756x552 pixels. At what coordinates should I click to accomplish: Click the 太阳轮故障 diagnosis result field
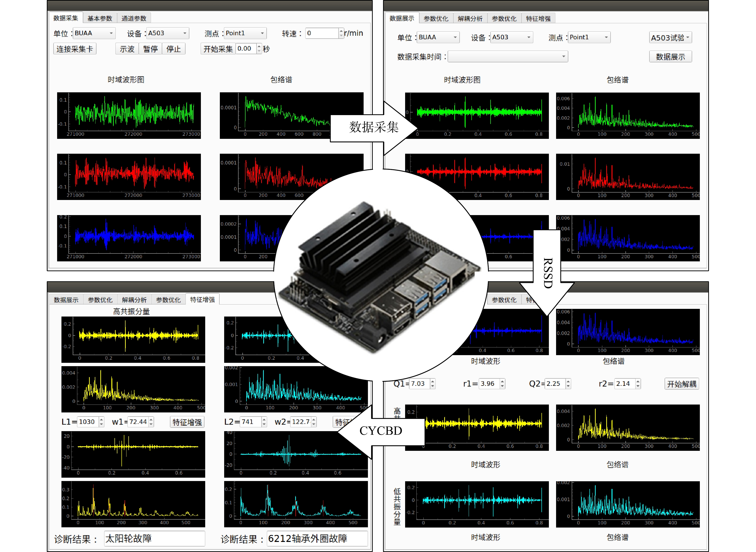pyautogui.click(x=154, y=538)
